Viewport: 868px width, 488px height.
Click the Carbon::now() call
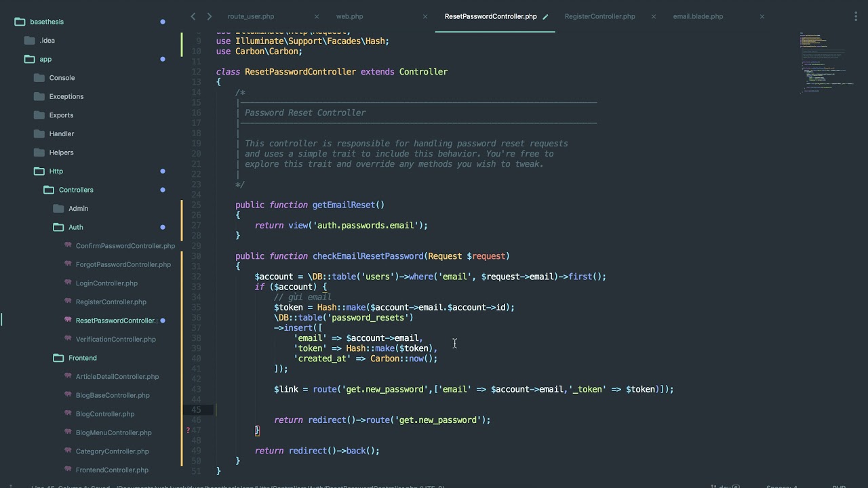pos(401,359)
